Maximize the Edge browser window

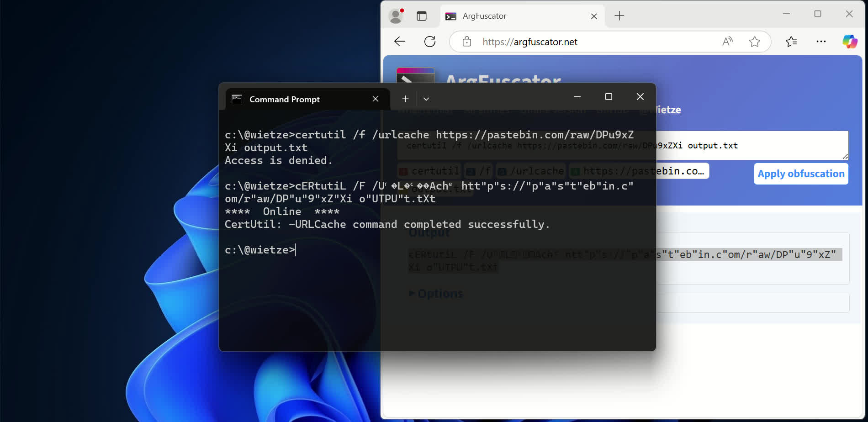[x=818, y=14]
